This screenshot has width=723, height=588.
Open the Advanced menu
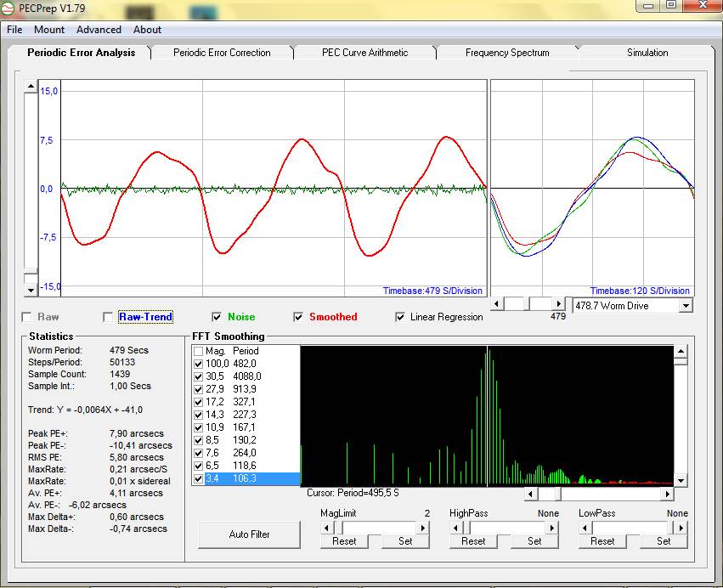(x=99, y=29)
